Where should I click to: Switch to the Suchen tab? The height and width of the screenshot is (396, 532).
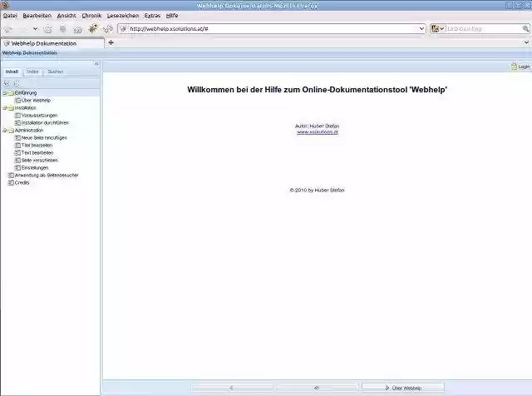[56, 72]
